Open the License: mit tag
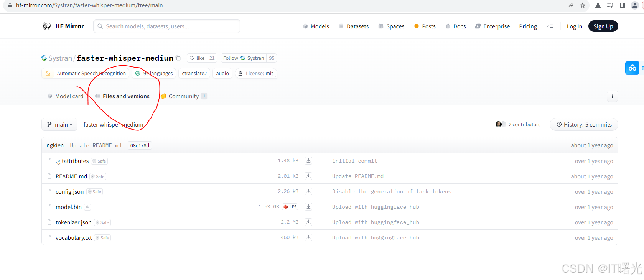 pos(256,73)
